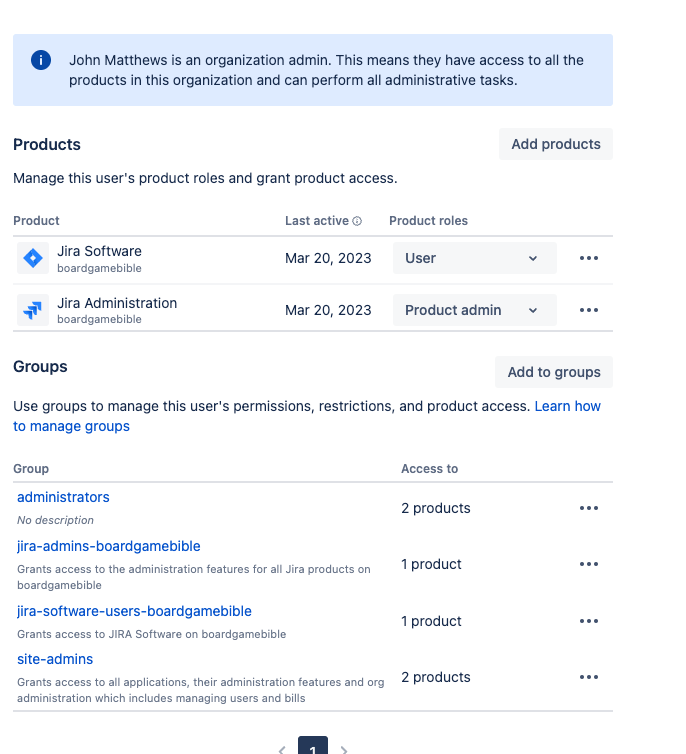This screenshot has height=754, width=686.
Task: Open more actions for site-admins group
Action: pyautogui.click(x=589, y=677)
